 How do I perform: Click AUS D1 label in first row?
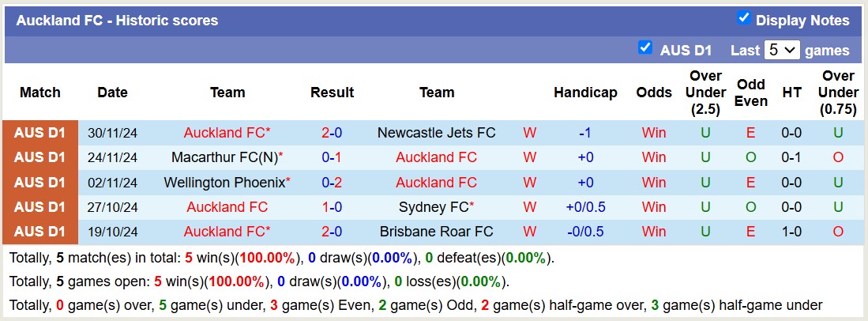tap(39, 133)
